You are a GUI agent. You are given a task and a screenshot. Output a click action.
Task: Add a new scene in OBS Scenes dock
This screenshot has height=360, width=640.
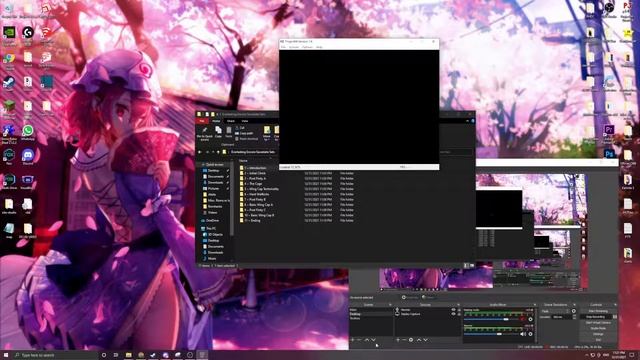pos(352,340)
